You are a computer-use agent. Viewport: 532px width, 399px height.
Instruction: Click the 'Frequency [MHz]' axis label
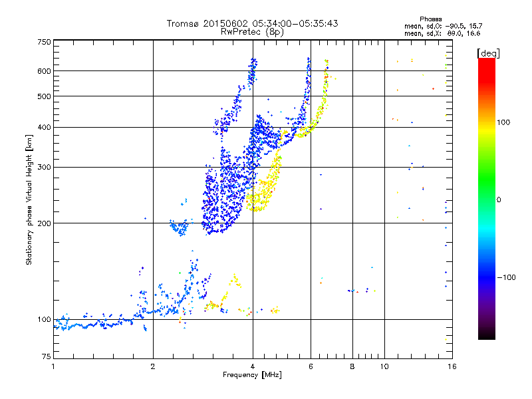pyautogui.click(x=252, y=375)
